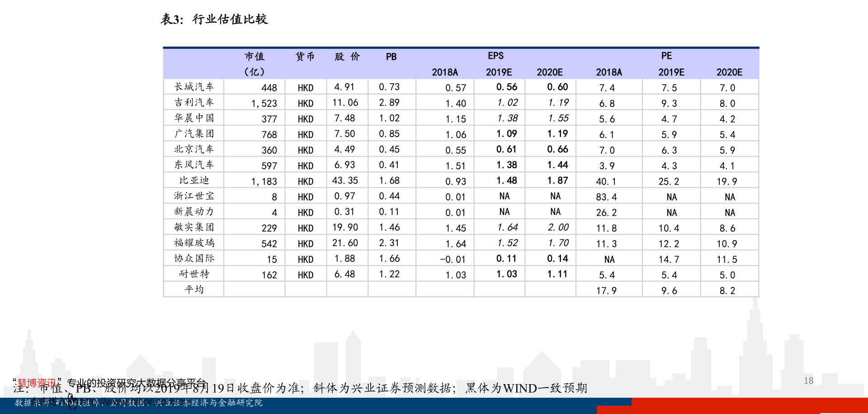Click 福耀玻璃 stock price "21.60"
The width and height of the screenshot is (868, 414).
[x=345, y=243]
